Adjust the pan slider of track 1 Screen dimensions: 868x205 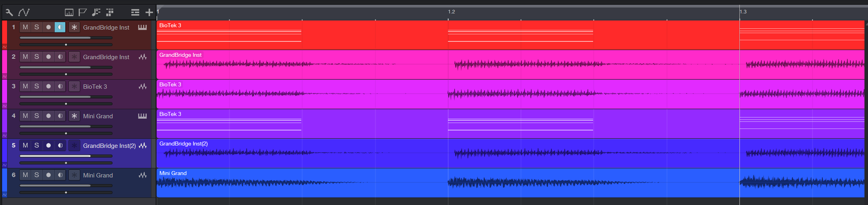click(x=66, y=45)
